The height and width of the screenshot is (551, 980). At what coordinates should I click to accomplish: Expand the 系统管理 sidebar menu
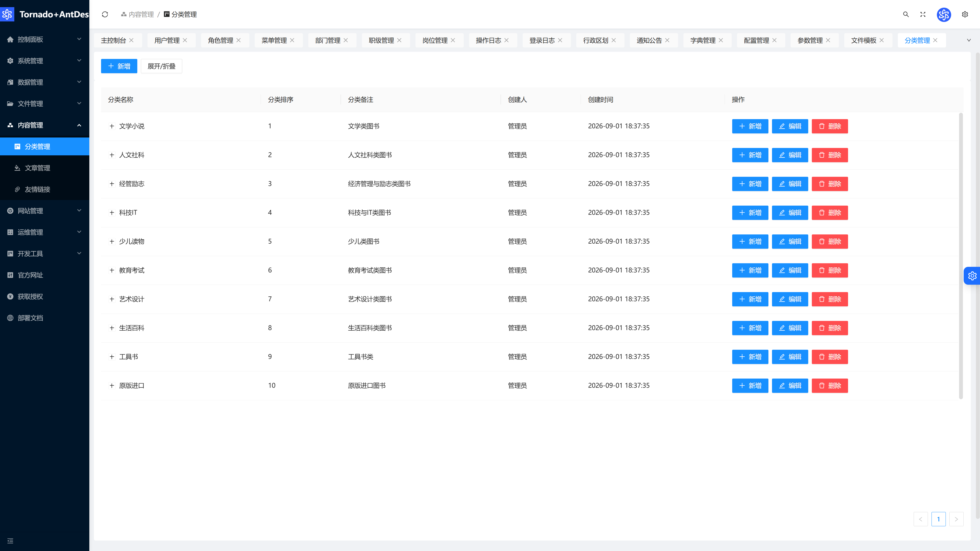coord(44,61)
